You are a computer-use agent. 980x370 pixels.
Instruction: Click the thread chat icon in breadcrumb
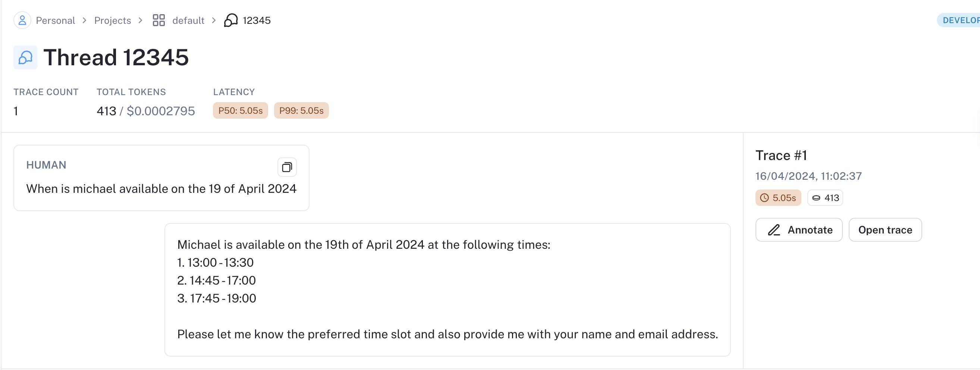pos(230,20)
